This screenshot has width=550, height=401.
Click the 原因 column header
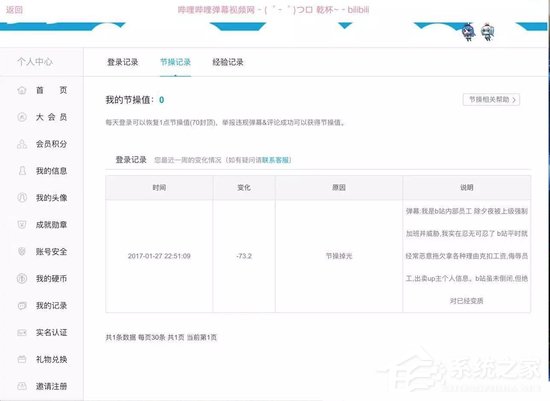(339, 188)
